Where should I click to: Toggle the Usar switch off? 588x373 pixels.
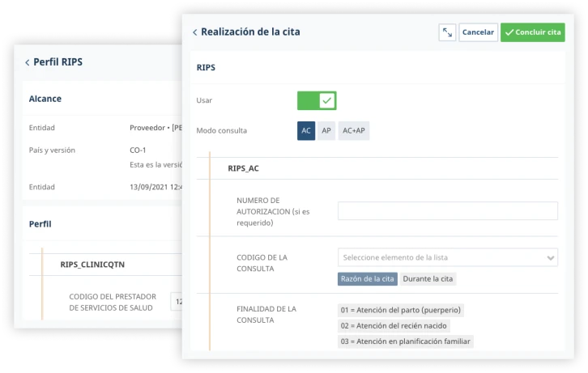pos(317,101)
